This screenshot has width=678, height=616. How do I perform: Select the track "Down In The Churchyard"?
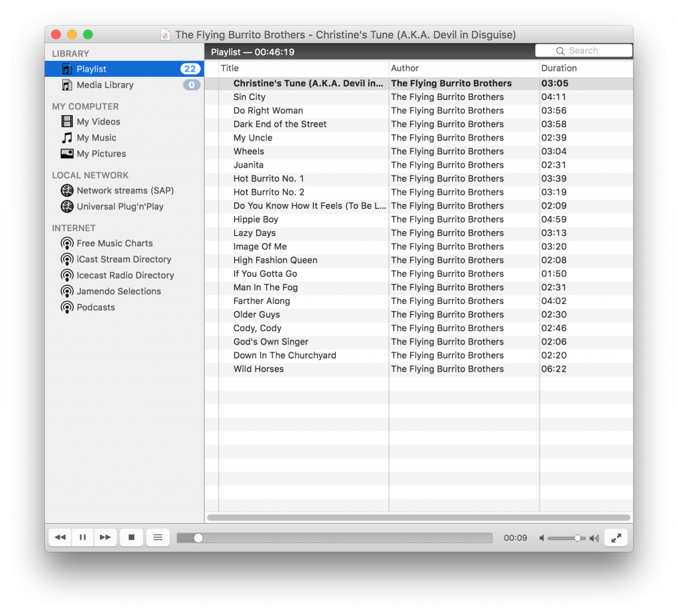coord(418,355)
